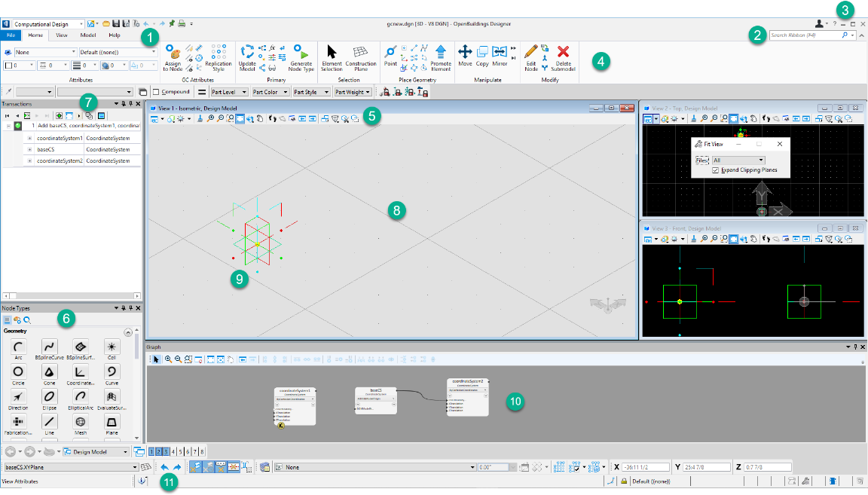
Task: Add an Ellipse node from Node Types
Action: click(x=50, y=397)
